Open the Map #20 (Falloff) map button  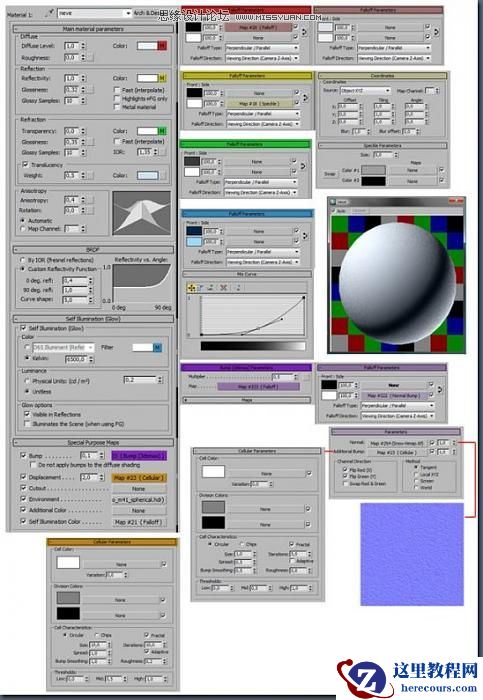(x=258, y=27)
